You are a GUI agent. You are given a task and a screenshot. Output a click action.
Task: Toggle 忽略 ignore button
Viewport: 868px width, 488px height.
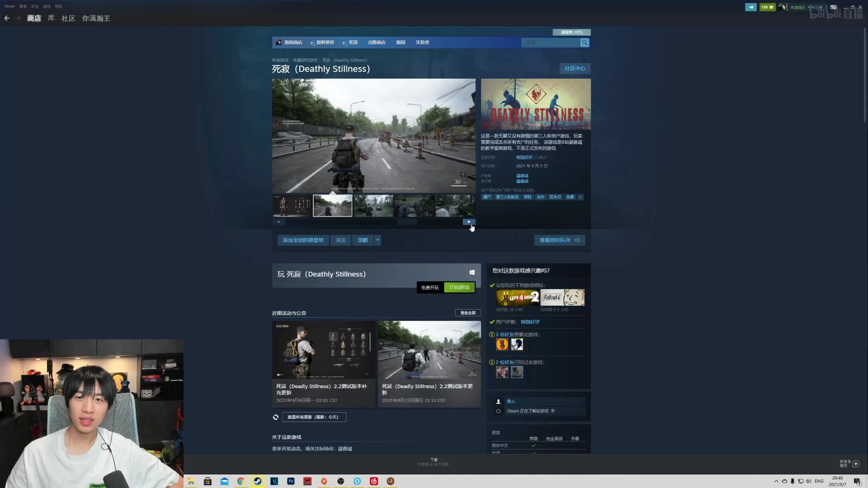363,240
